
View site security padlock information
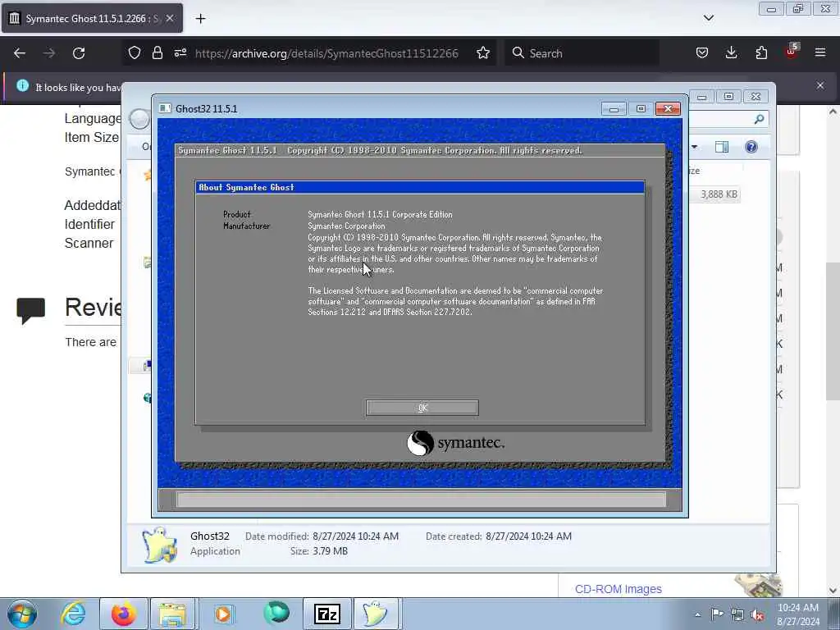pyautogui.click(x=157, y=53)
